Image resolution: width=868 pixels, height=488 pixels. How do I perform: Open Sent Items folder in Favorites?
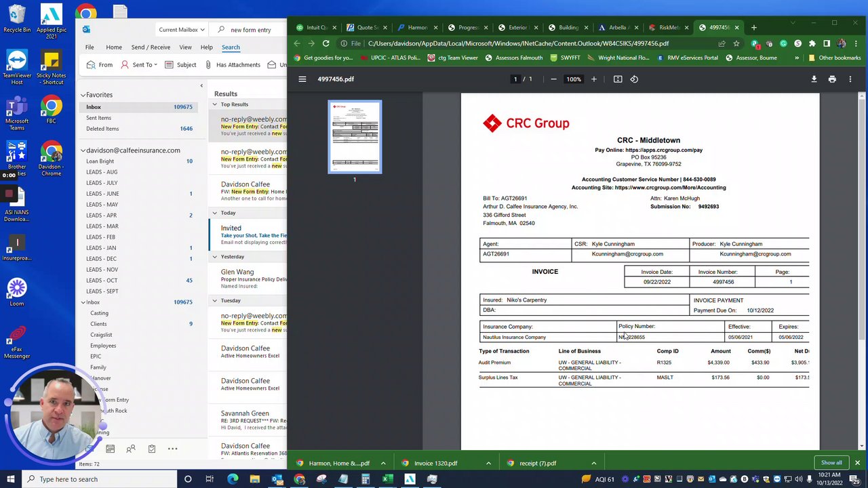coord(98,118)
